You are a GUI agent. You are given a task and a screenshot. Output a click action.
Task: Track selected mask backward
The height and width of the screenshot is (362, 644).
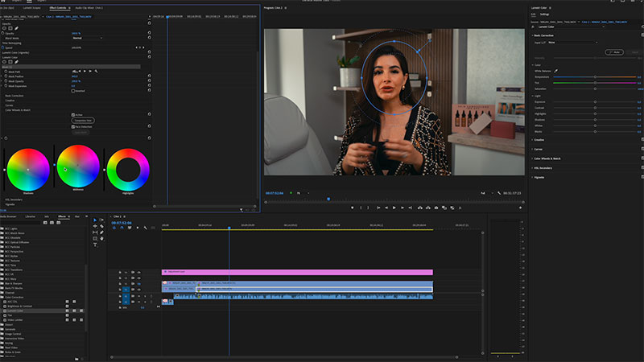pyautogui.click(x=80, y=72)
